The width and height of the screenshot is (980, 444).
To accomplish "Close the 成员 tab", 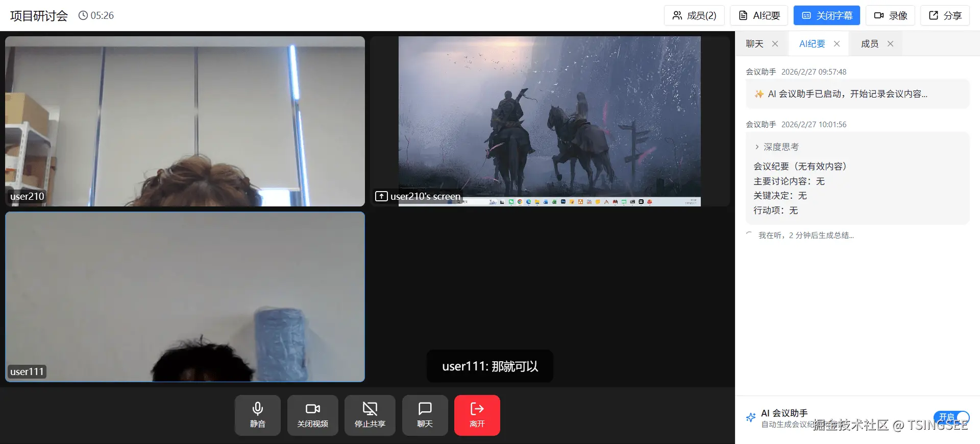I will coord(890,44).
